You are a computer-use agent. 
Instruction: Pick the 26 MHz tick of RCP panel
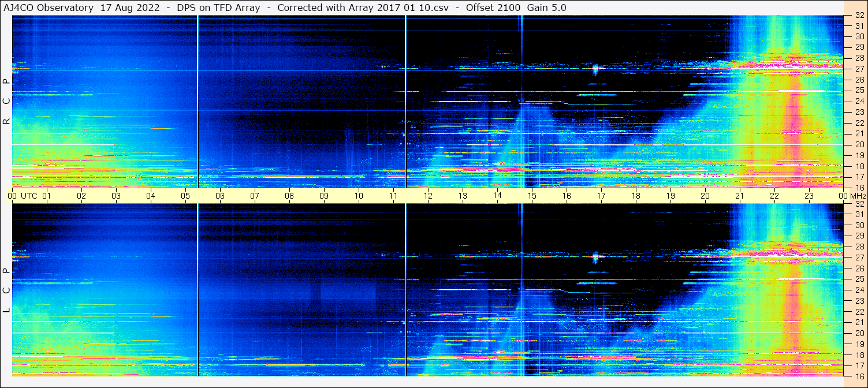(x=859, y=80)
